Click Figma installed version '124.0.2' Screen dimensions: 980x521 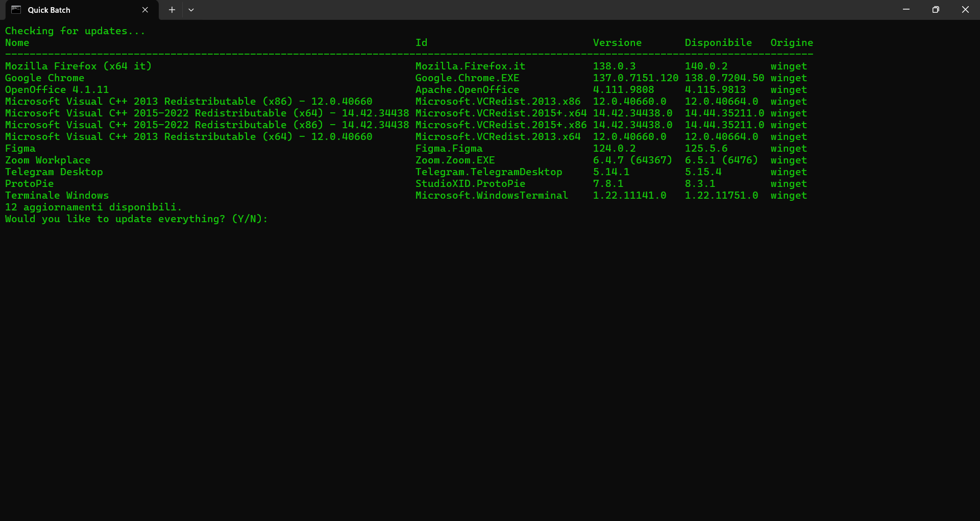pyautogui.click(x=615, y=149)
